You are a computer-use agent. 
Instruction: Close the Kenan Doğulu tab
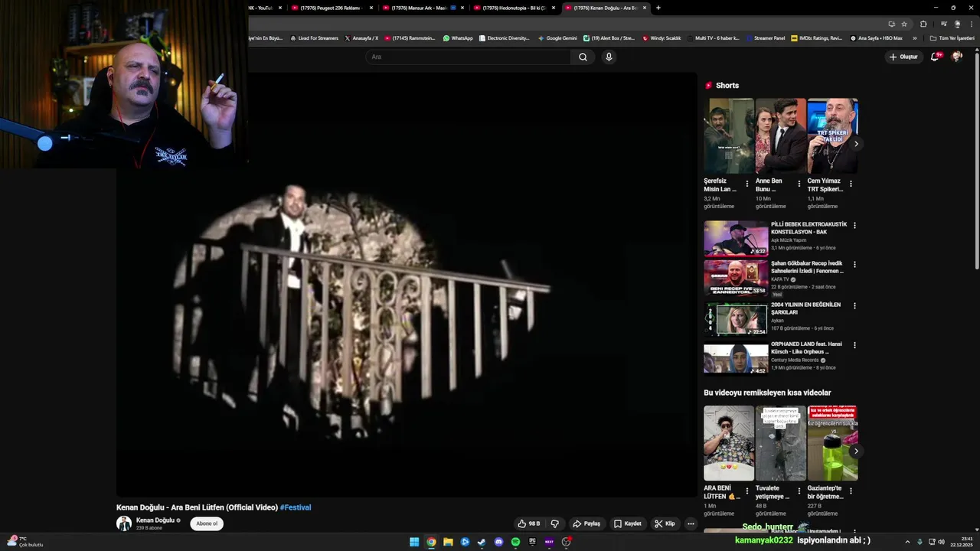[x=645, y=8]
